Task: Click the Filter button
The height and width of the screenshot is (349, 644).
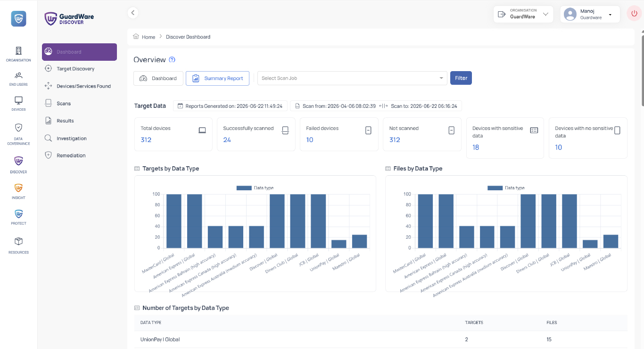Action: tap(461, 78)
